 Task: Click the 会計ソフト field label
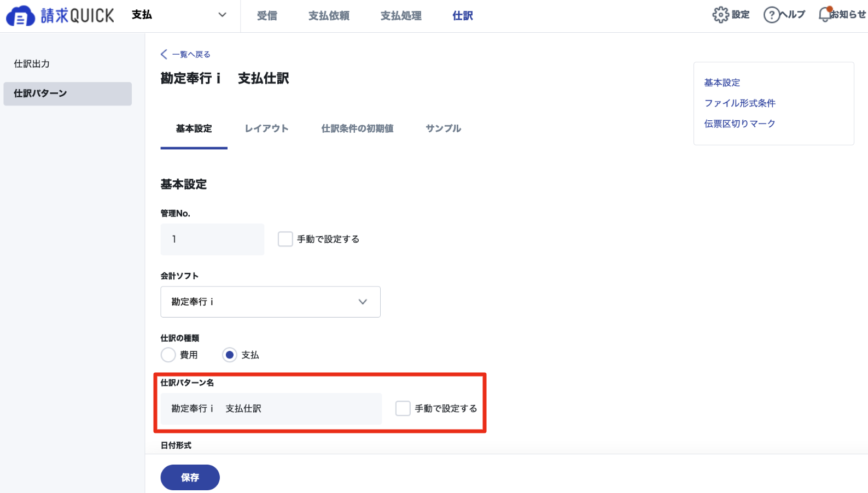click(x=179, y=276)
